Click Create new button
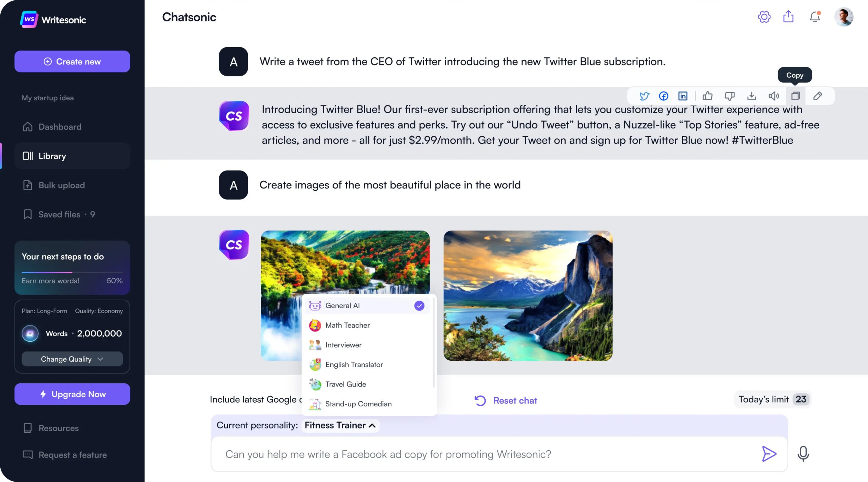 coord(72,61)
